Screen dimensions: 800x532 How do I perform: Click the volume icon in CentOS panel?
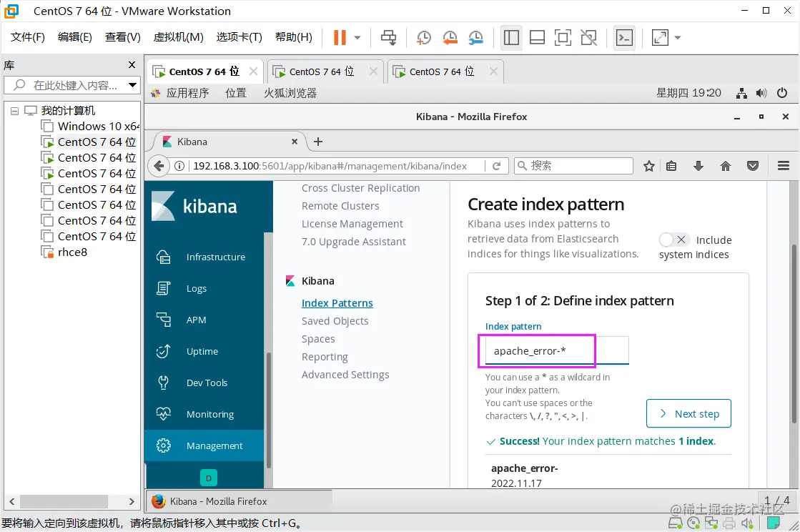point(761,93)
